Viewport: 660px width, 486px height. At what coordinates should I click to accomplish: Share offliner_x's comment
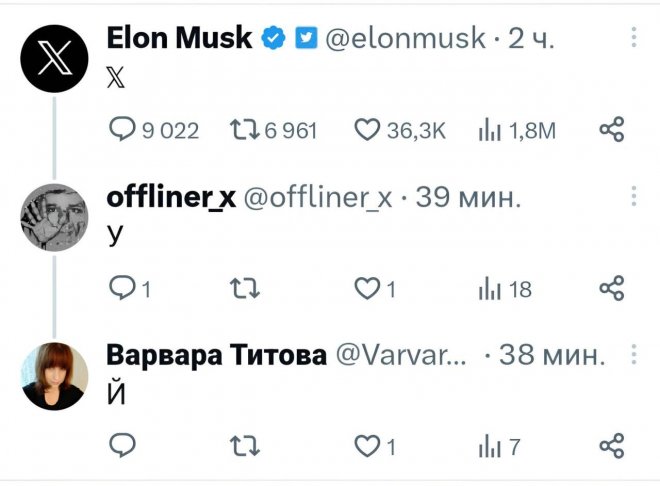coord(611,289)
